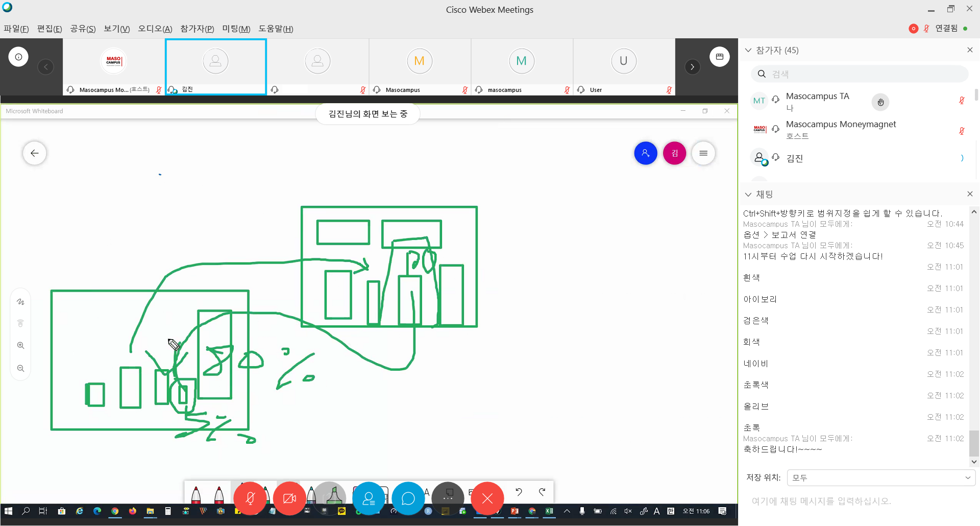Open the 오디오(A) menu

point(155,29)
